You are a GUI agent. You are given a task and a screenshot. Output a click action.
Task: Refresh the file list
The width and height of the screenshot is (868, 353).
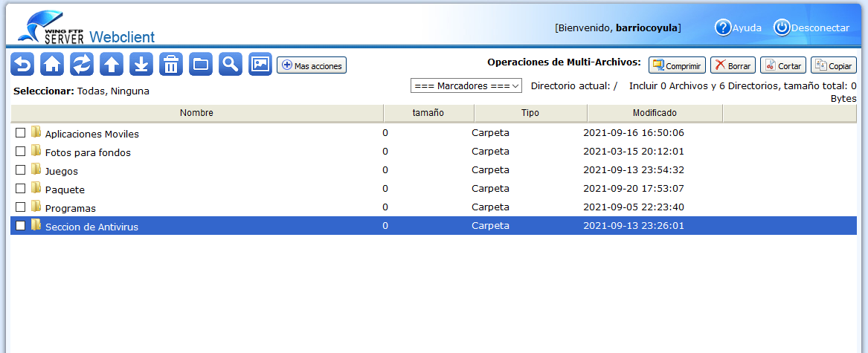coord(82,65)
